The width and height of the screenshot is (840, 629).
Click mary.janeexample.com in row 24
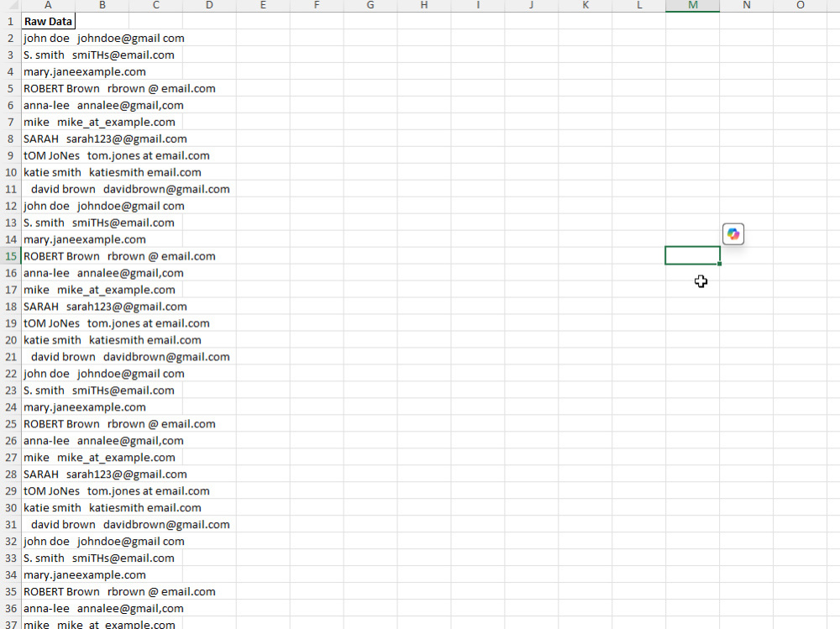point(85,407)
